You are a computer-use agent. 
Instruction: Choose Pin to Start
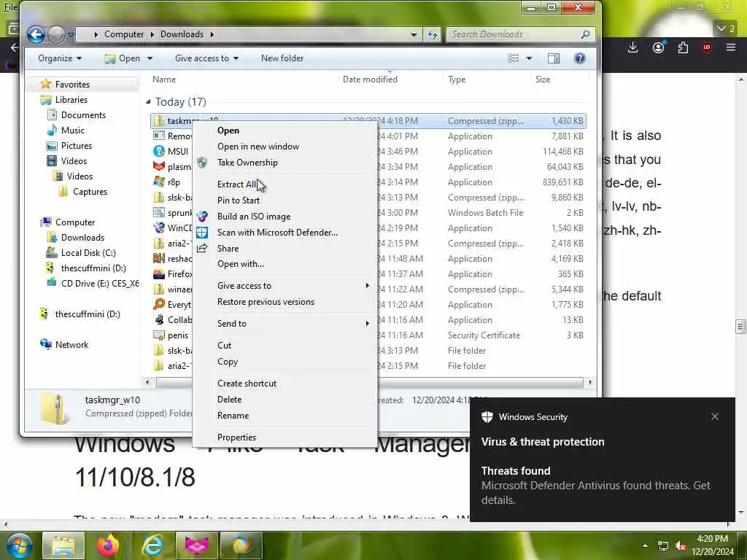click(285, 200)
